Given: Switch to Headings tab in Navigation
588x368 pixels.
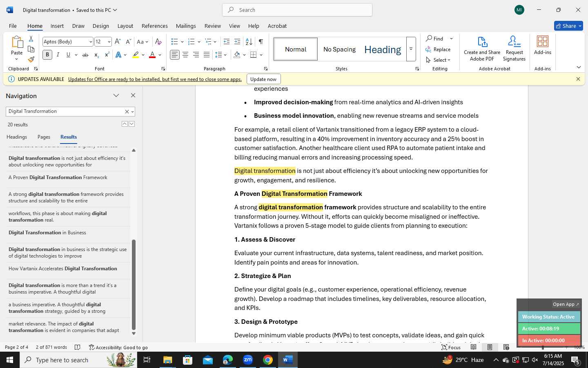Looking at the screenshot, I should [x=17, y=137].
